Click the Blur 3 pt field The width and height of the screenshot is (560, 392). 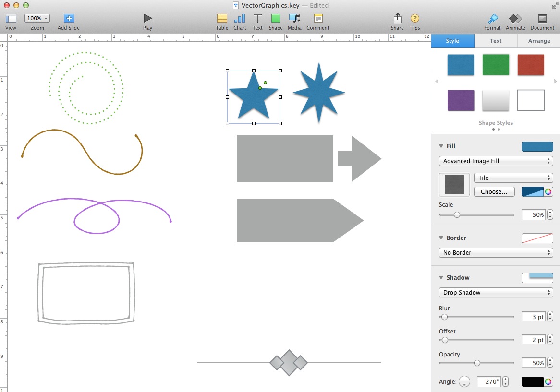point(533,317)
